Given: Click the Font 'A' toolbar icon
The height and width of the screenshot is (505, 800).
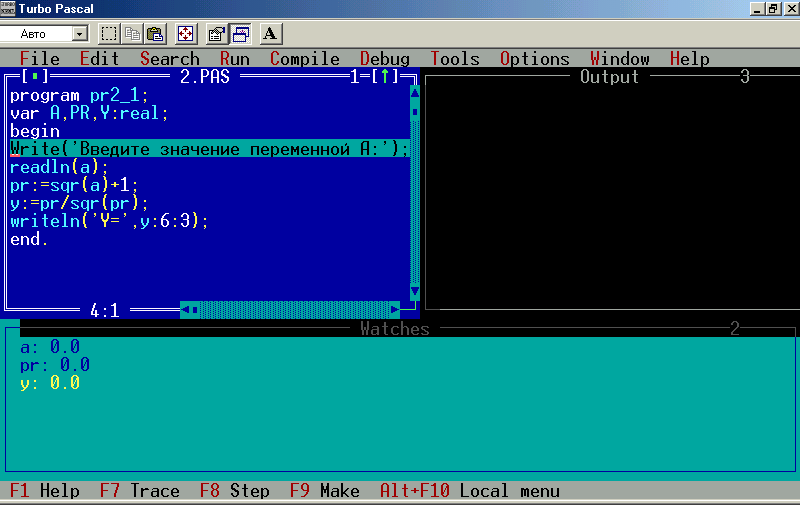Looking at the screenshot, I should tap(270, 34).
